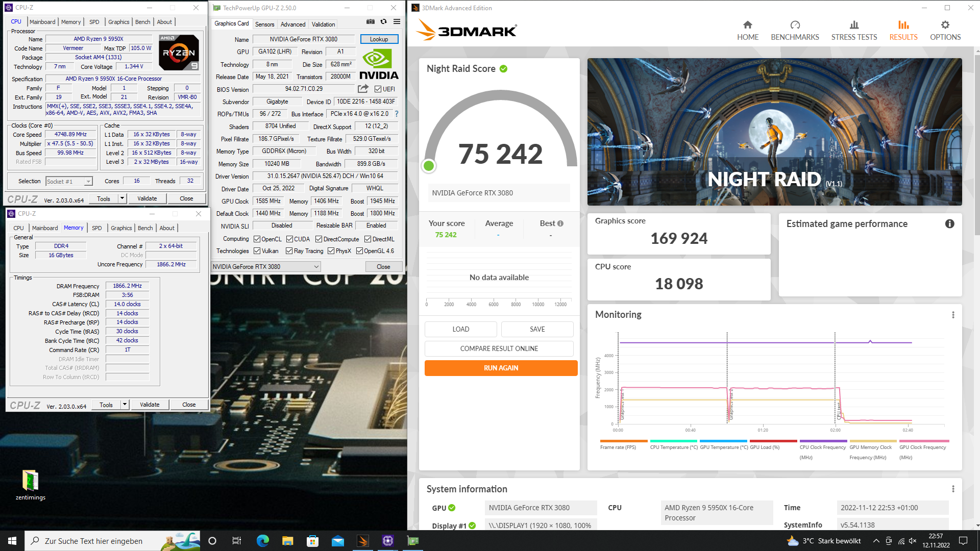Toggle the DirectML checkbox

click(x=367, y=239)
